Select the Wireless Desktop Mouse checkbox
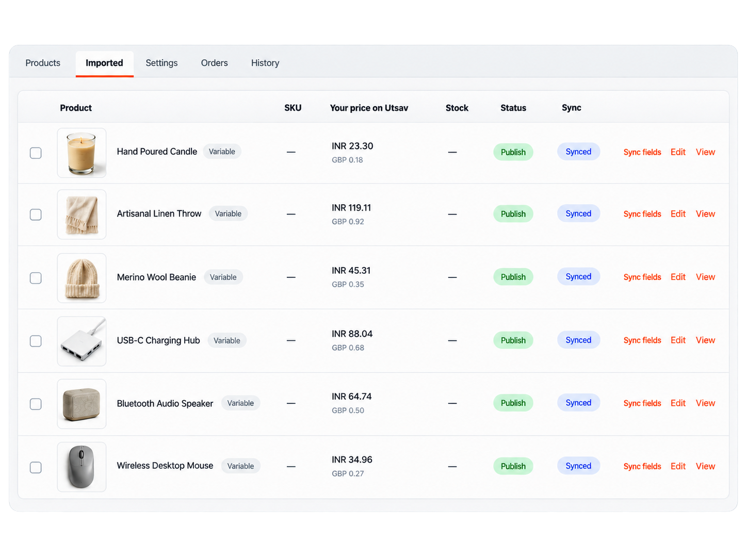The width and height of the screenshot is (747, 560). (36, 468)
